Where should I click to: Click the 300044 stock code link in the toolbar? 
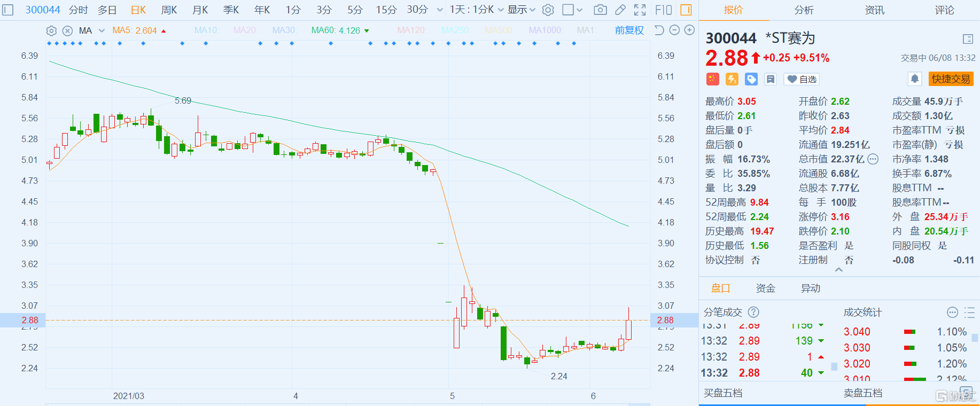pyautogui.click(x=43, y=10)
